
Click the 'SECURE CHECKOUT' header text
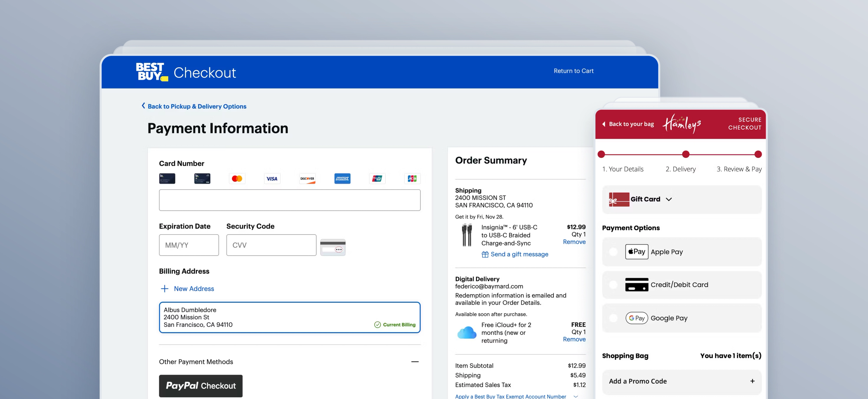(x=745, y=123)
